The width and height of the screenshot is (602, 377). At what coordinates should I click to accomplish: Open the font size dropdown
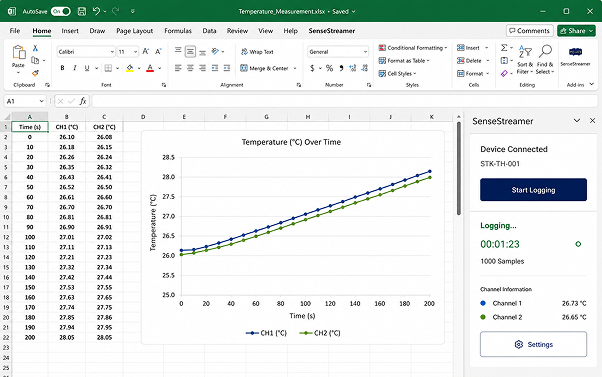click(x=136, y=51)
